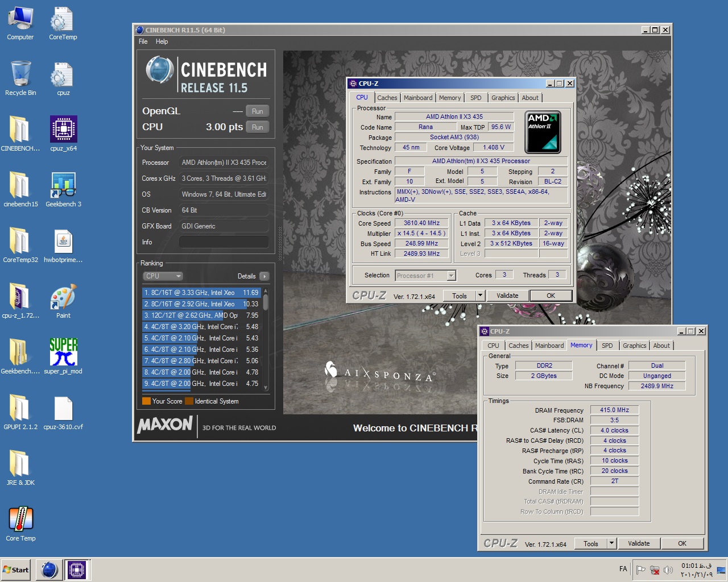Switch to SPD tab in upper CPU-Z
This screenshot has height=582, width=728.
point(476,98)
